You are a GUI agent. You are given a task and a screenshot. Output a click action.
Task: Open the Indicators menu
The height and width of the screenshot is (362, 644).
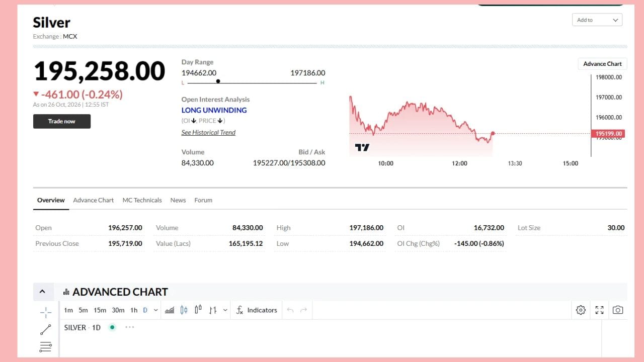(x=257, y=310)
